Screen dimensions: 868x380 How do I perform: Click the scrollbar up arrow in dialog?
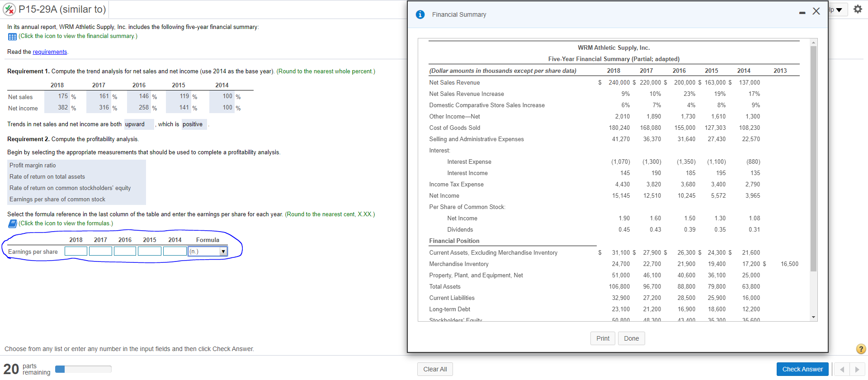[x=813, y=43]
